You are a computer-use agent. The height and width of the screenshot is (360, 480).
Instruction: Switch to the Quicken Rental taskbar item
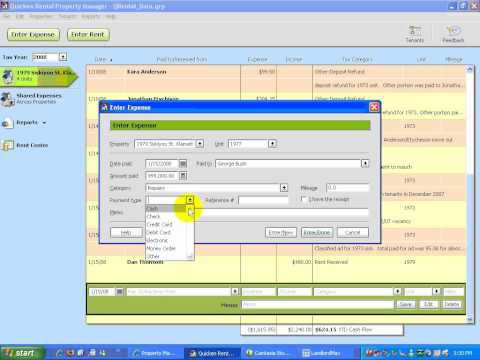212,353
